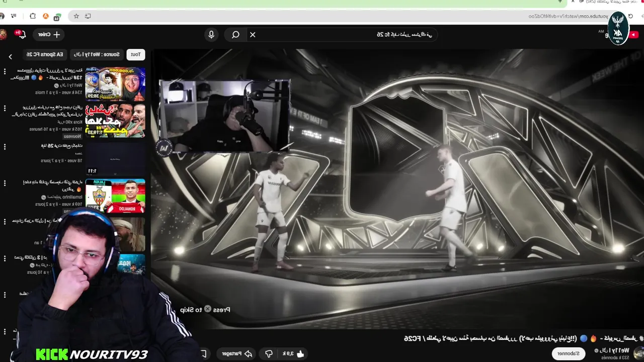The width and height of the screenshot is (644, 362).
Task: Open the notifications bell with 9+ badge
Action: 21,35
